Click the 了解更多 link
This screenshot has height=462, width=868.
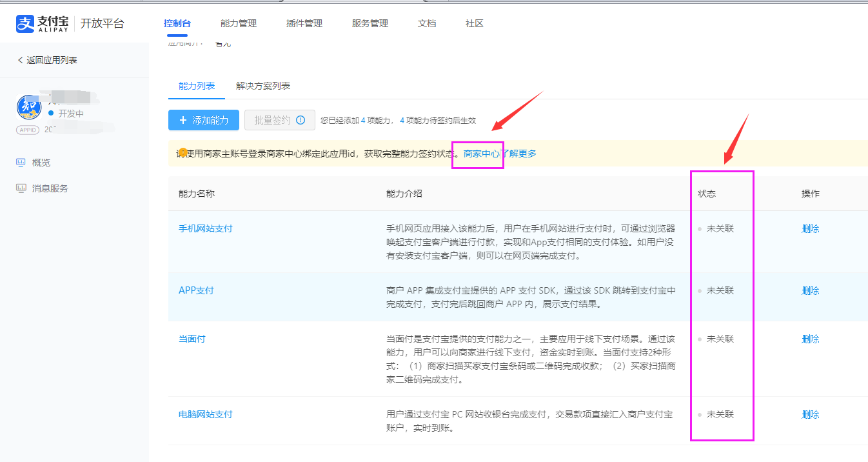pos(518,154)
